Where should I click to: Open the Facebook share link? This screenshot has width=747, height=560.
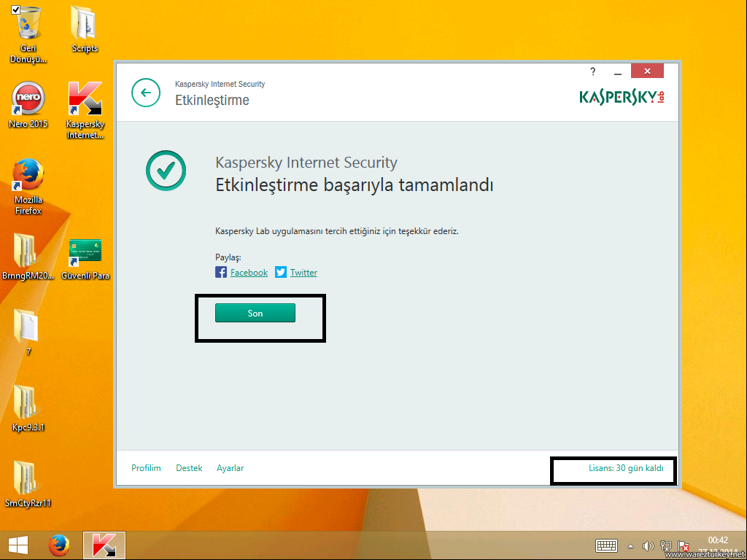[x=249, y=273]
